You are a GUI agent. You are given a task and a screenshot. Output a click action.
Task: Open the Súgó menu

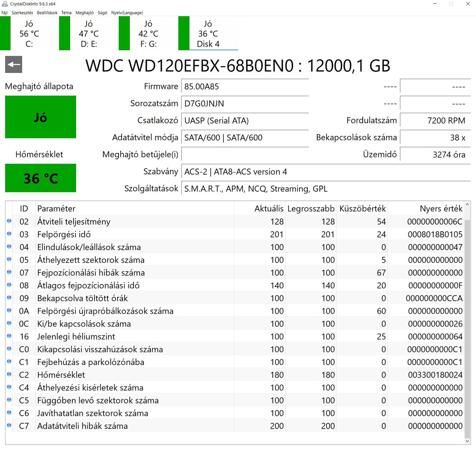(102, 13)
